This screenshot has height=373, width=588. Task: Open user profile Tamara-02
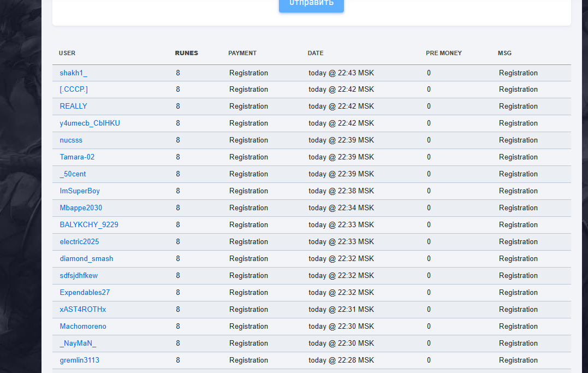(77, 157)
